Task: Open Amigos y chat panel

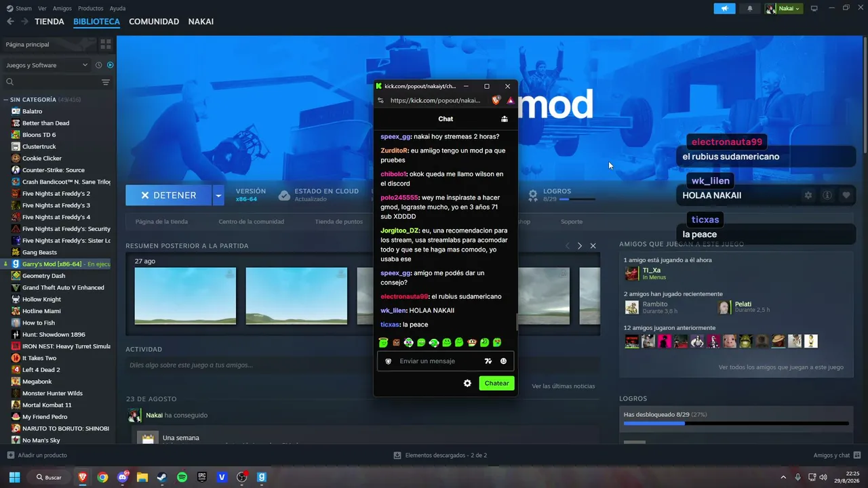Action: point(837,455)
